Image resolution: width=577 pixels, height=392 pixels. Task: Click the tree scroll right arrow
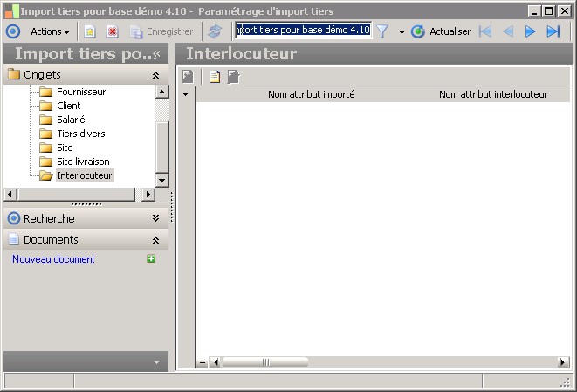tap(148, 194)
